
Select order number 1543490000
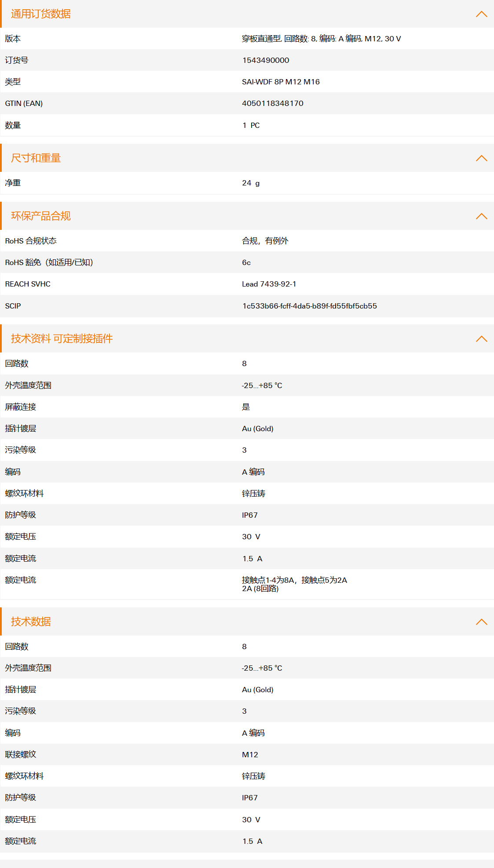pos(266,60)
